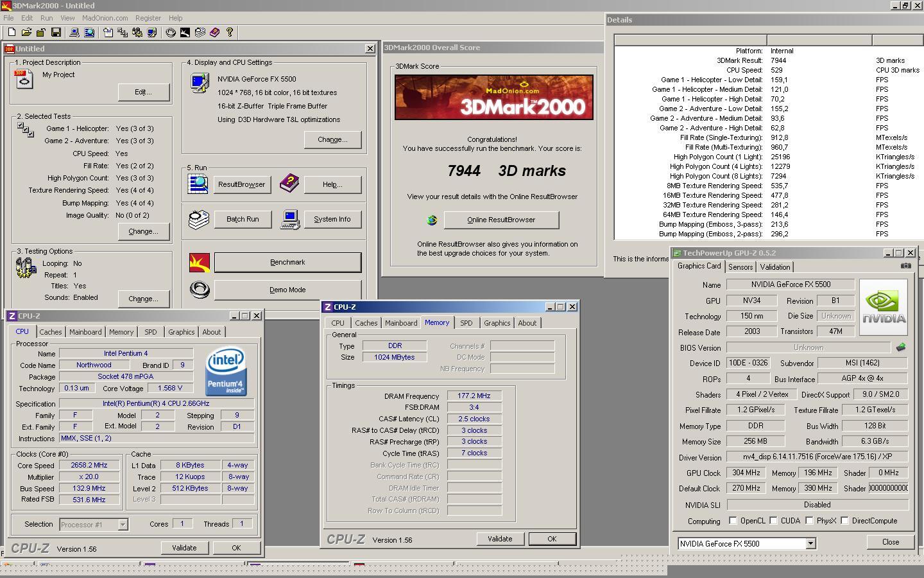
Task: Toggle the CUDA checkbox in GPU-Z
Action: [x=773, y=521]
